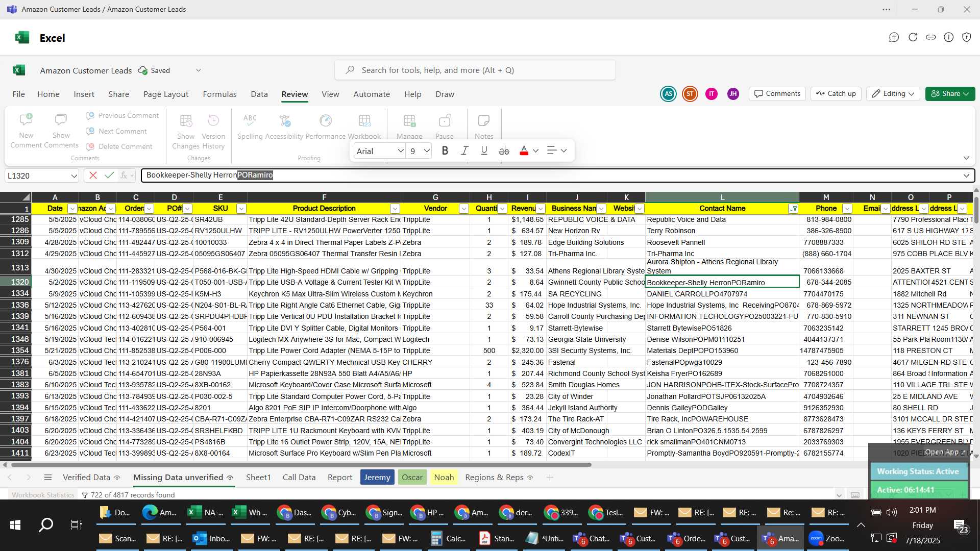Click the AS collaborator avatar
Image resolution: width=980 pixels, height=551 pixels.
[668, 94]
